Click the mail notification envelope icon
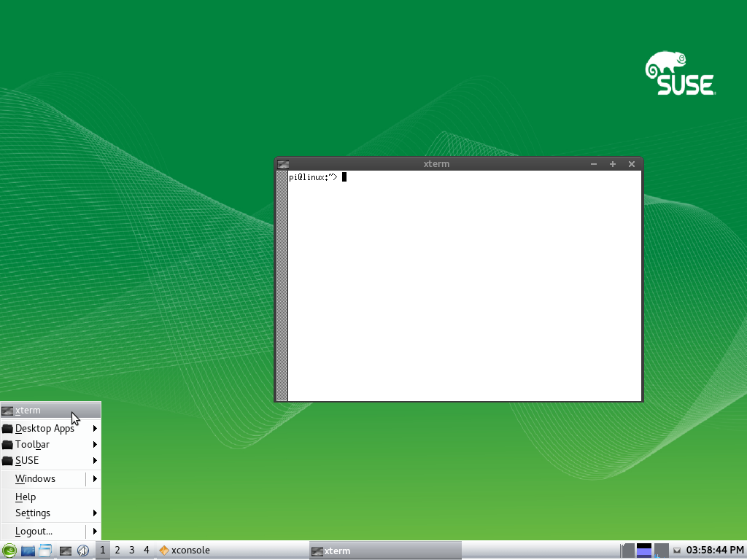Screen dimensions: 747x560 676,550
